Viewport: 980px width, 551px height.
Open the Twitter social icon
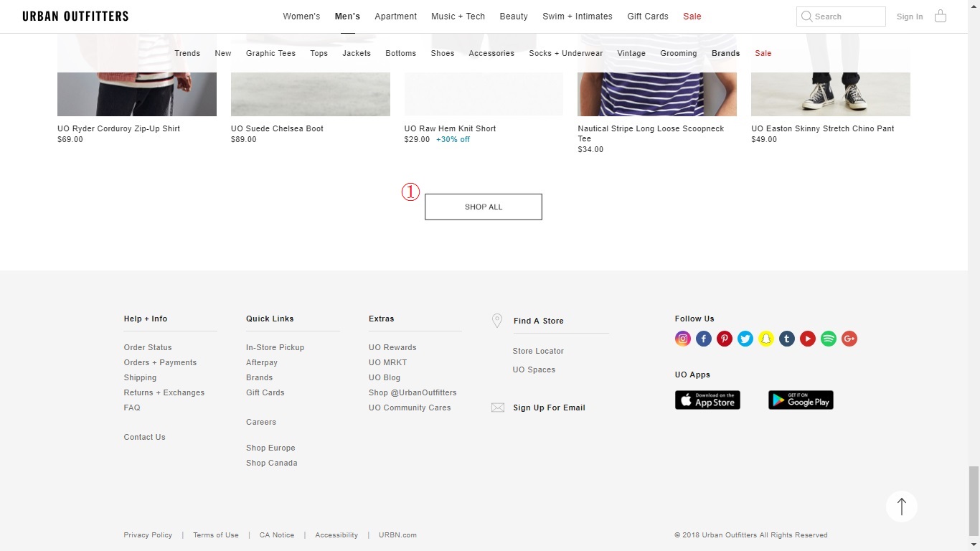[745, 339]
